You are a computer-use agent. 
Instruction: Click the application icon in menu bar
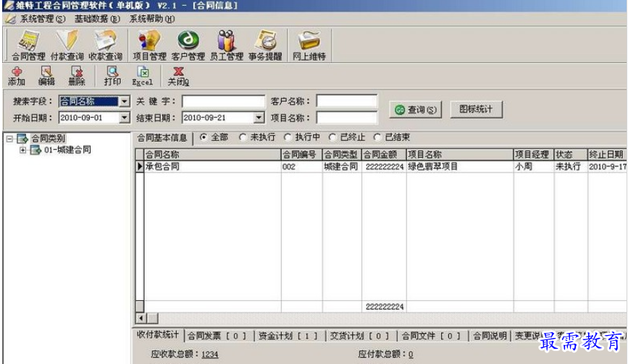tap(11, 19)
